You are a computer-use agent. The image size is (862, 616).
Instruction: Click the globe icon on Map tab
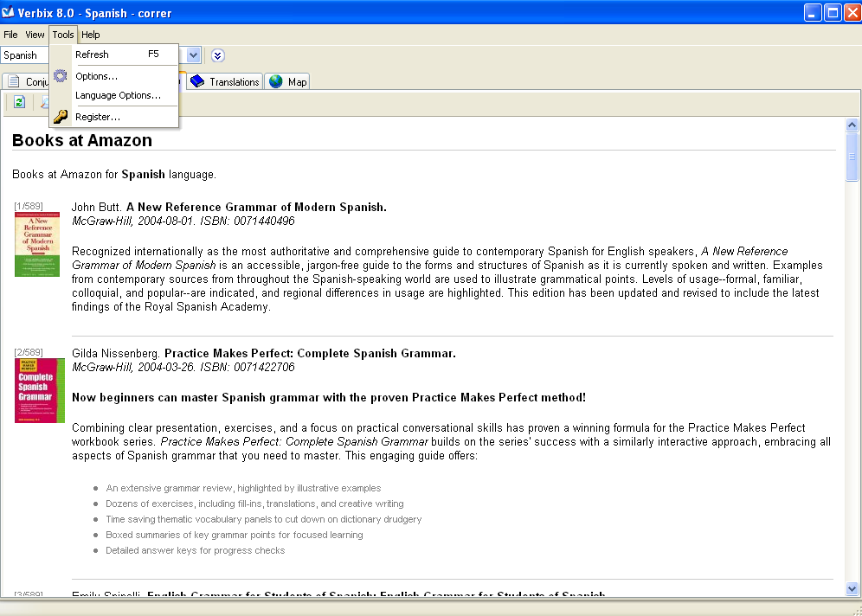tap(276, 81)
